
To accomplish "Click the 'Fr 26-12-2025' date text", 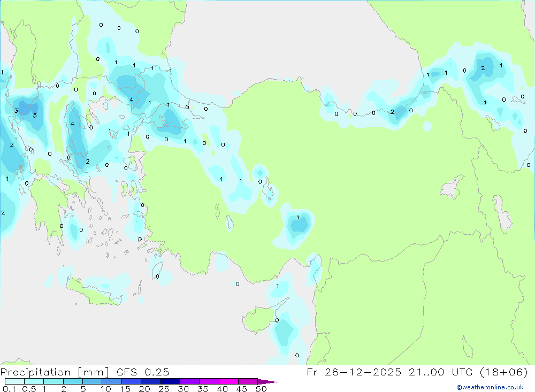I will (354, 372).
